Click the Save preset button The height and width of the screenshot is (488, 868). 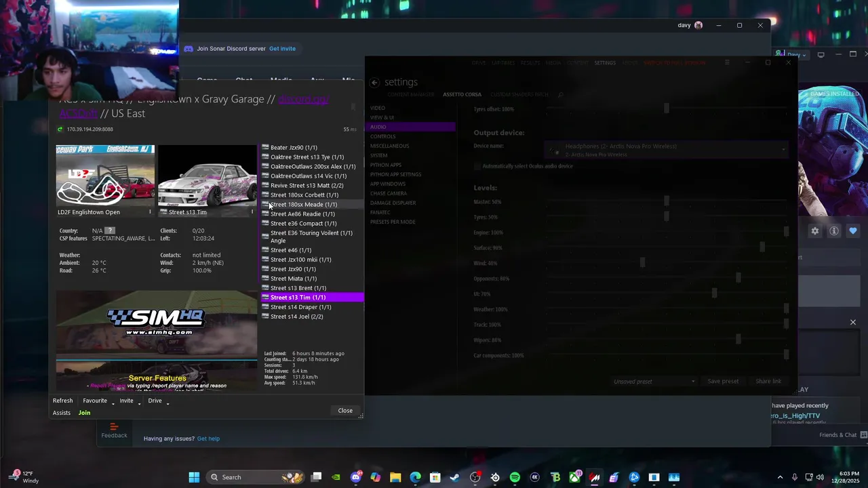[x=723, y=382]
